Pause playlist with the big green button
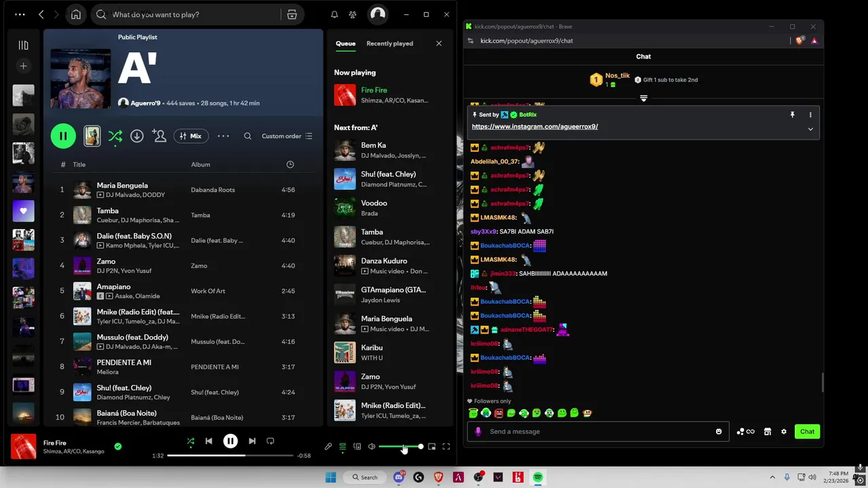The image size is (868, 488). [63, 136]
